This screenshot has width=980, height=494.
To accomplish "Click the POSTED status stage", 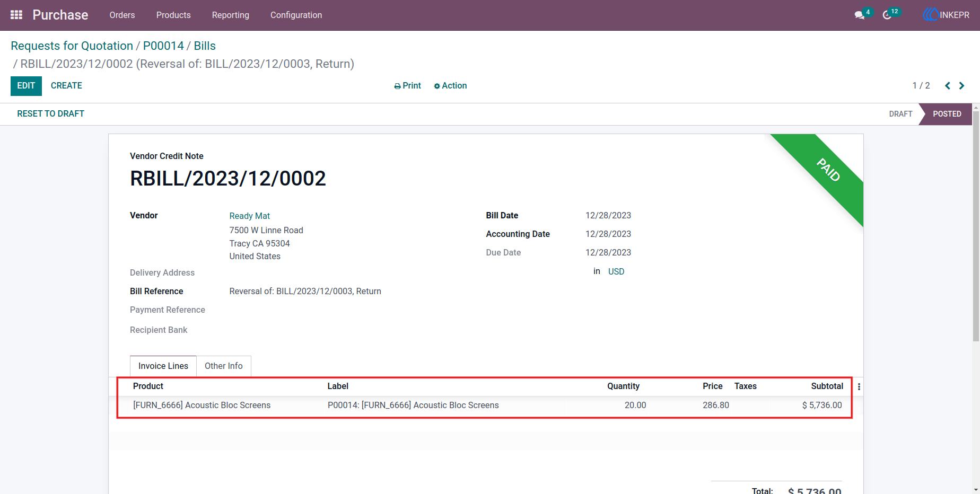I will click(947, 114).
